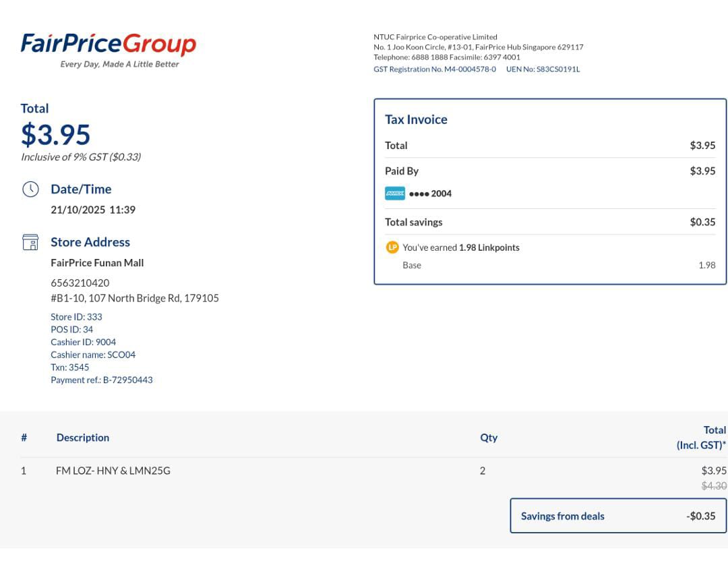Click the Description column header
Image resolution: width=728 pixels, height=561 pixels.
83,438
